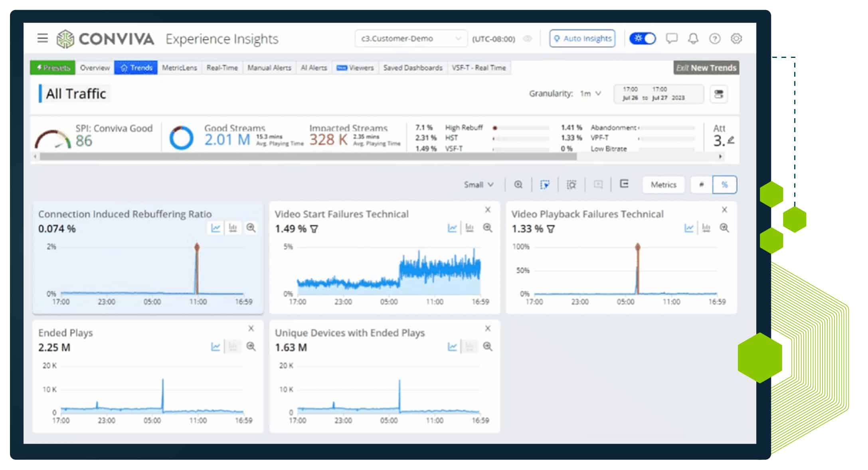The height and width of the screenshot is (470, 868).
Task: Toggle the light/dark theme switch
Action: 643,38
